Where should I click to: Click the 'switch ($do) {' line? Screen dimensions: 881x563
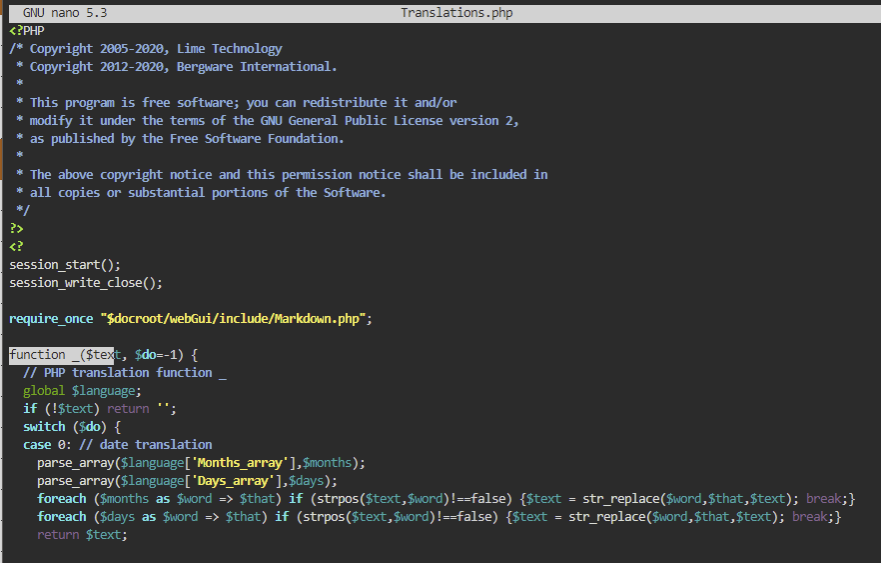[x=72, y=426]
